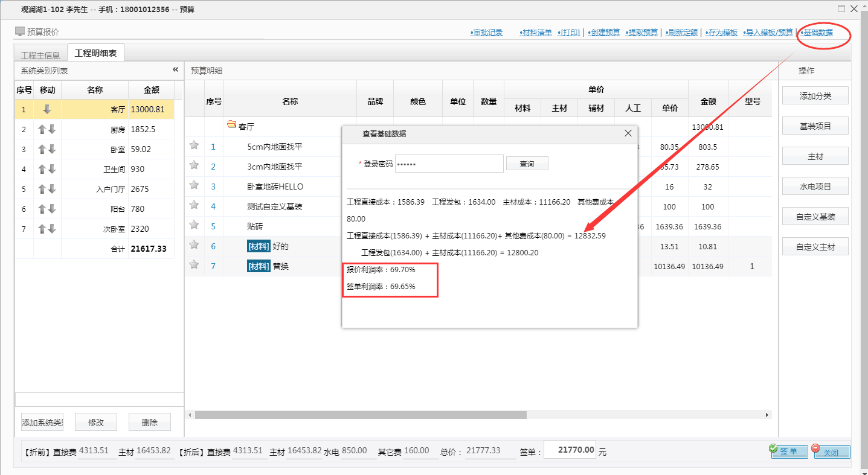Click the 查询 button in the dialog
The image size is (868, 475).
[x=527, y=163]
